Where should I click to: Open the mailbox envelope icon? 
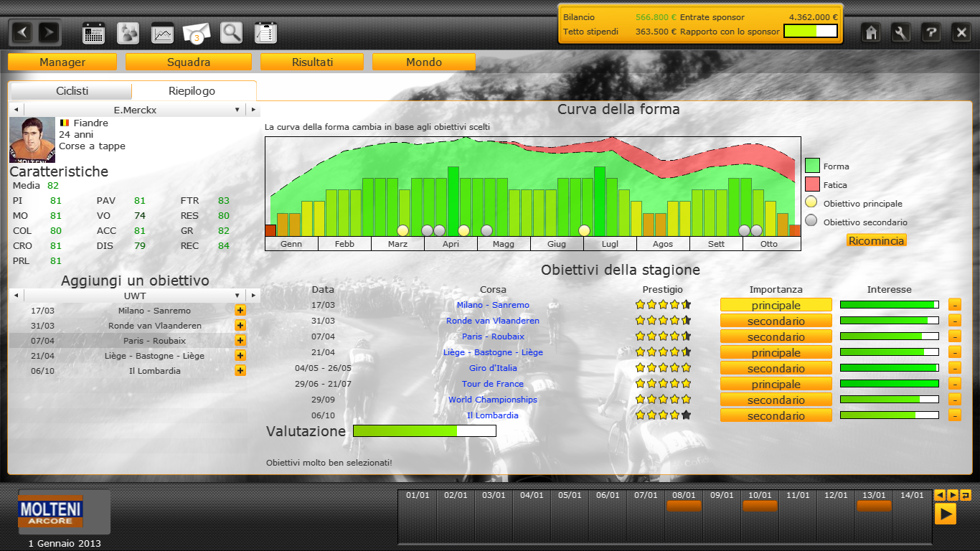click(x=197, y=33)
